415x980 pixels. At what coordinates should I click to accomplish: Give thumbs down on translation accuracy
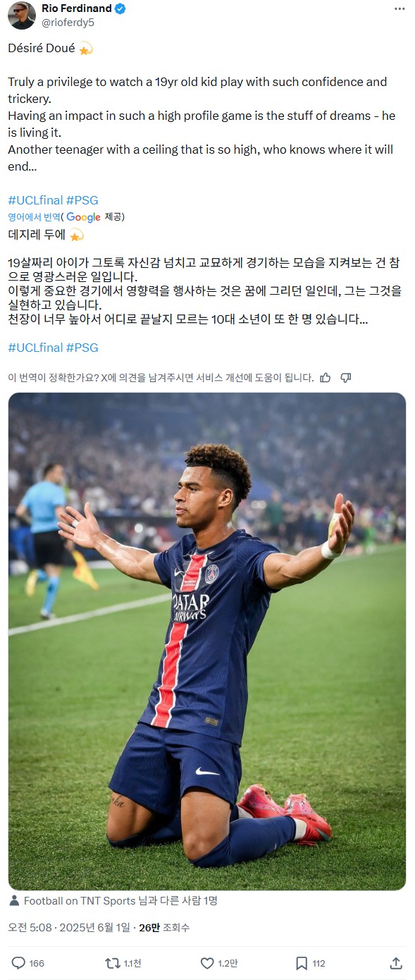345,378
